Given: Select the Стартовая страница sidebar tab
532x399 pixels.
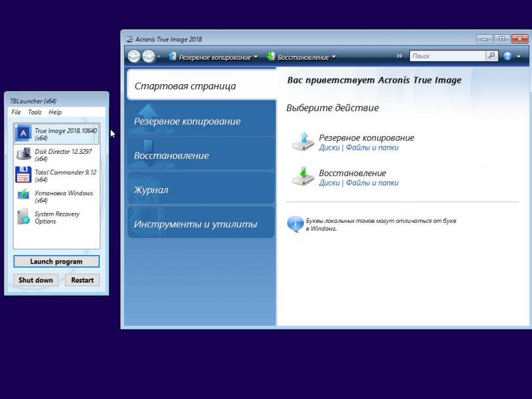Looking at the screenshot, I should tap(202, 85).
